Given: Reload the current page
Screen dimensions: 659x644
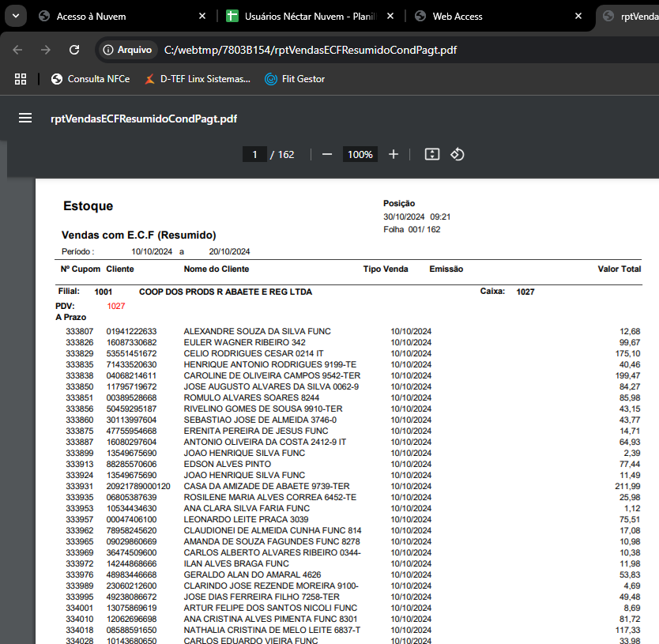Looking at the screenshot, I should (x=74, y=50).
